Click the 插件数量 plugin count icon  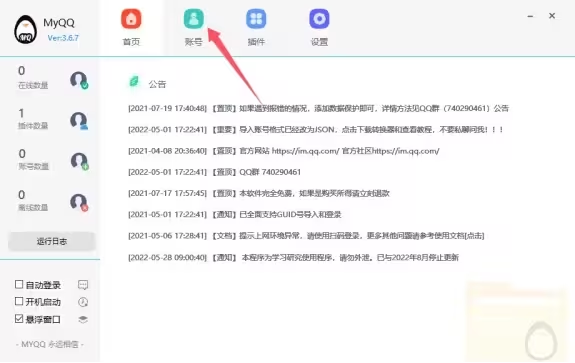tap(79, 121)
